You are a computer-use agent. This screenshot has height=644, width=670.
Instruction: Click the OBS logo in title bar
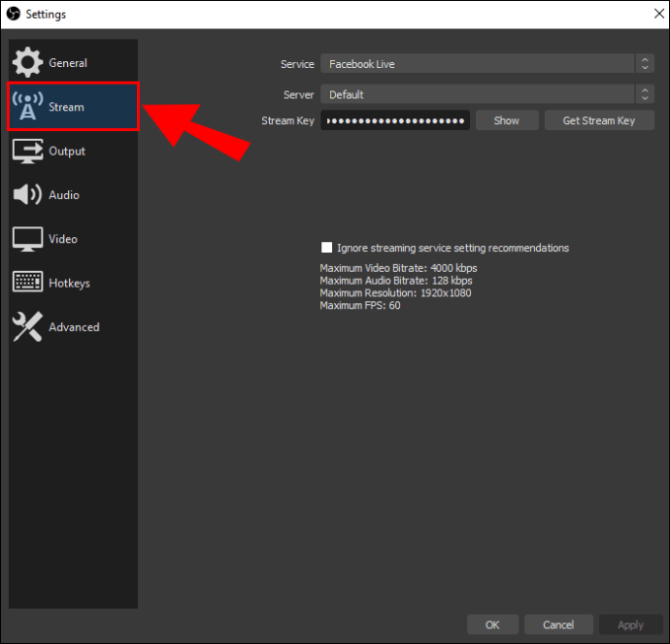coord(14,14)
